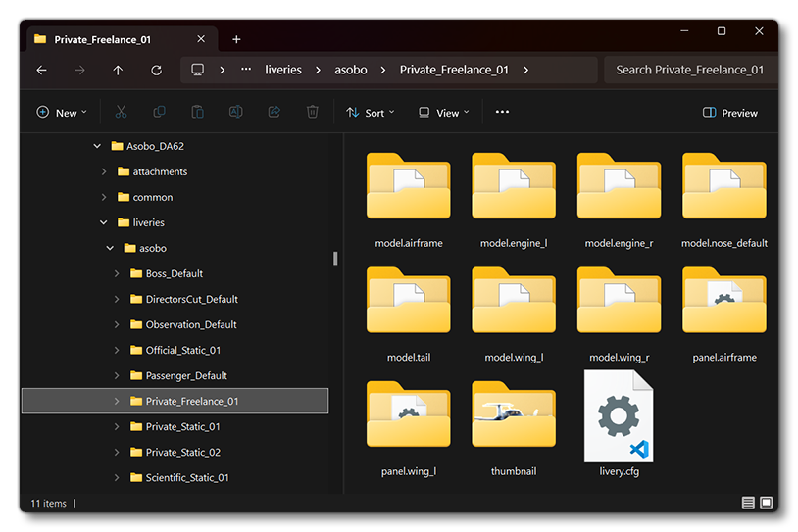Refresh the current folder view

pos(156,70)
